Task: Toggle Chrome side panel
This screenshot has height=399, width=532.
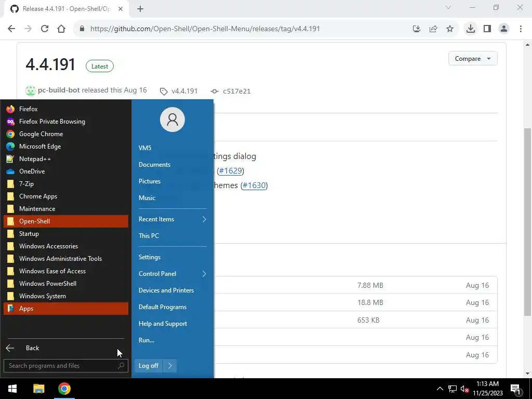Action: click(487, 29)
